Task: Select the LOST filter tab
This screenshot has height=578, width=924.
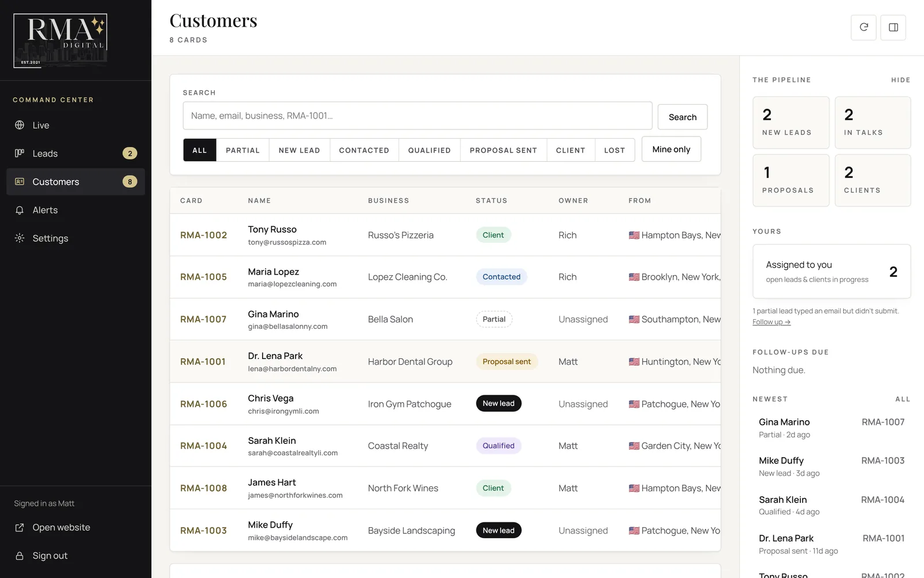Action: click(614, 150)
